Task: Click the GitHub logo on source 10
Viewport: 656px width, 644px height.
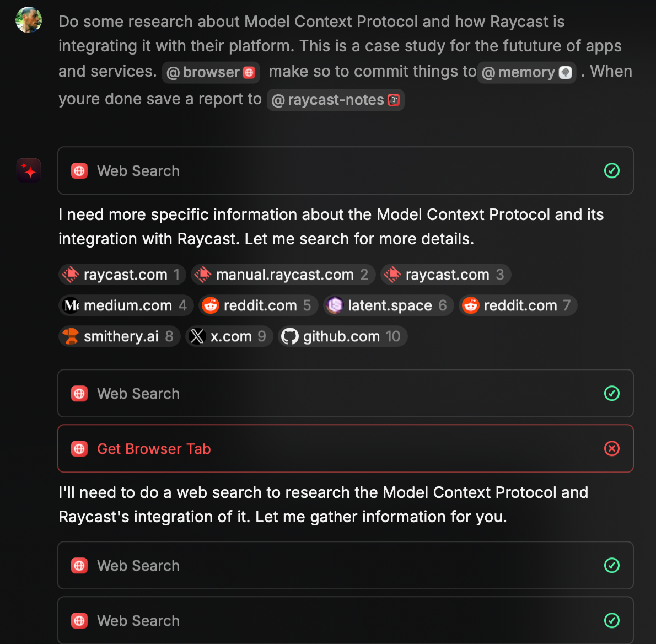Action: tap(289, 336)
